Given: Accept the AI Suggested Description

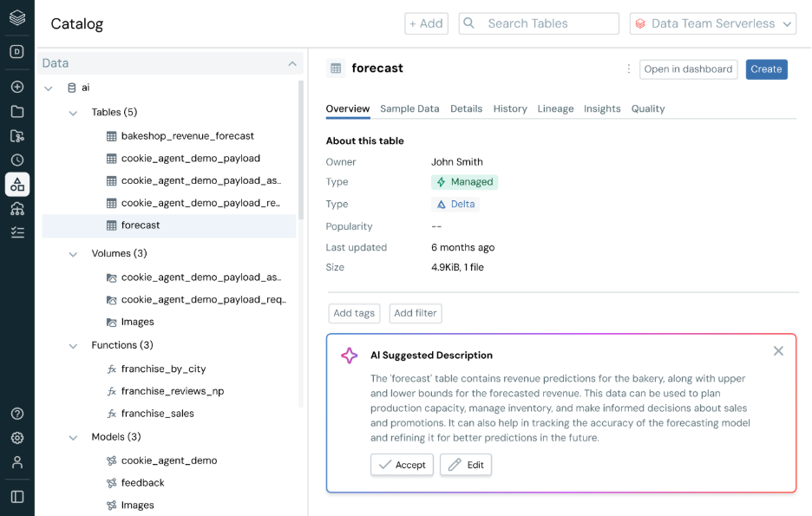Looking at the screenshot, I should (x=402, y=464).
